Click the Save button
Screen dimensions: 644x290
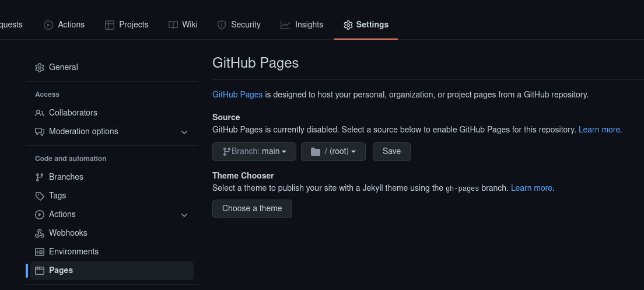[x=391, y=152]
